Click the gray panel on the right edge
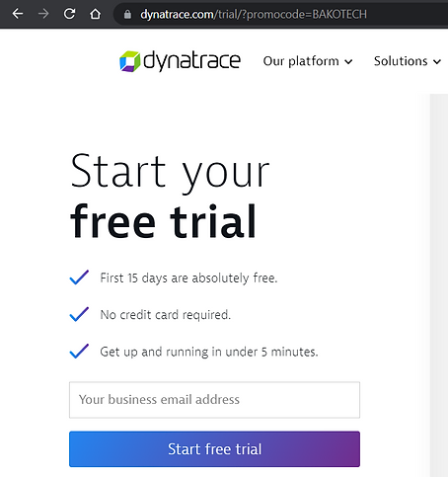 point(439,285)
